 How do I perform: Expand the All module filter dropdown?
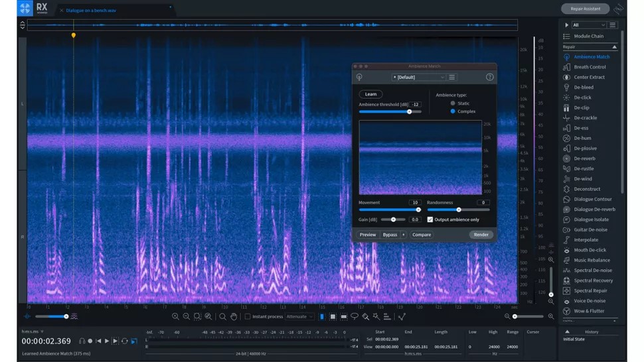point(588,25)
